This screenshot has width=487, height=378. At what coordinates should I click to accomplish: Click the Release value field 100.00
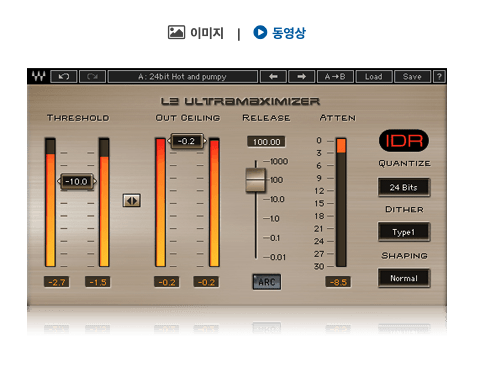[266, 142]
